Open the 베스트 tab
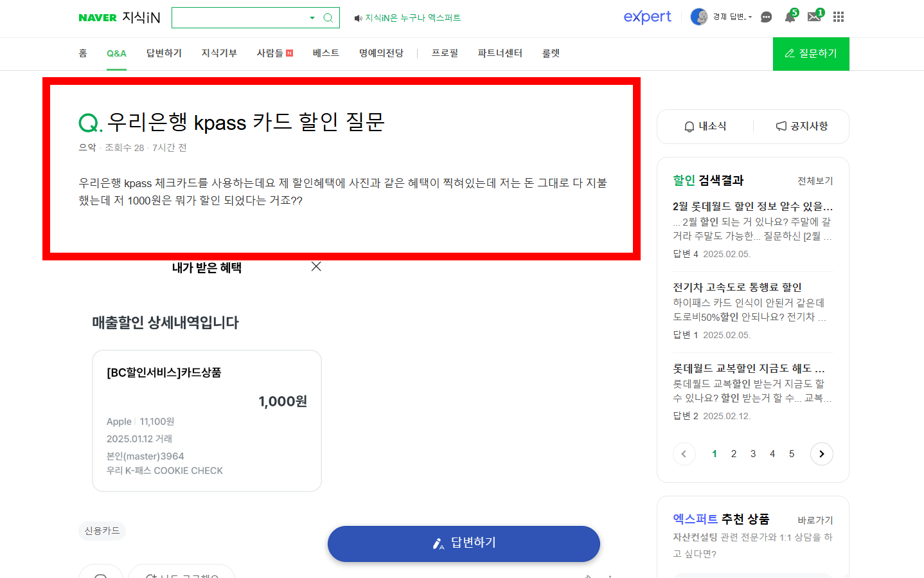Viewport: 924px width, 578px height. coord(326,53)
